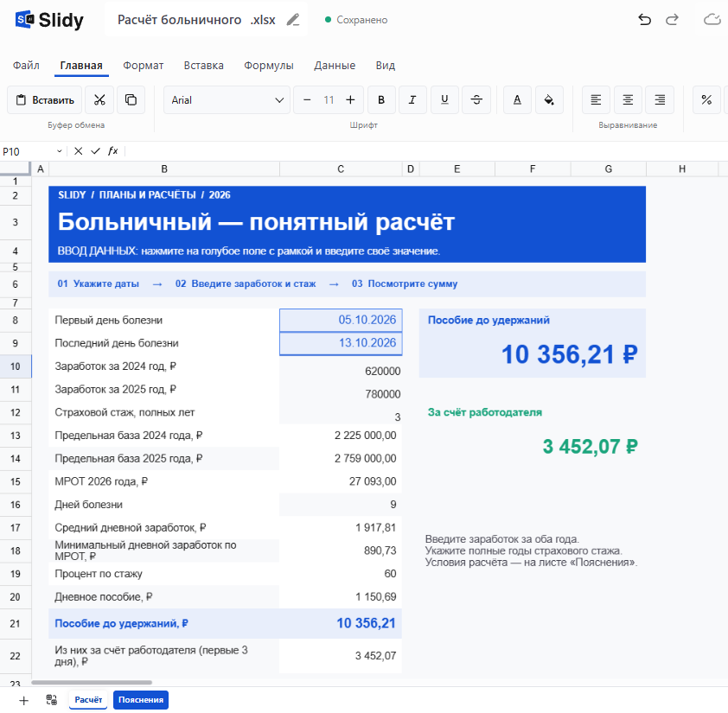Click first sick day cell 05.10.2026
Viewport: 728px width, 713px height.
[341, 321]
